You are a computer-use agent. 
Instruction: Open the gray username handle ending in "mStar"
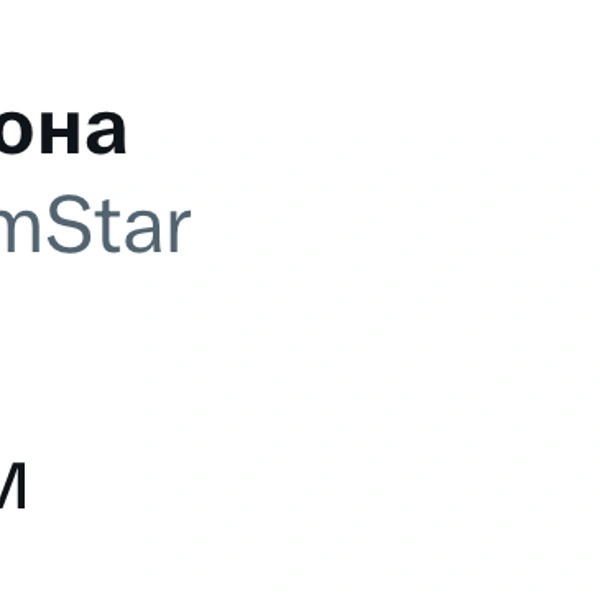tap(94, 229)
